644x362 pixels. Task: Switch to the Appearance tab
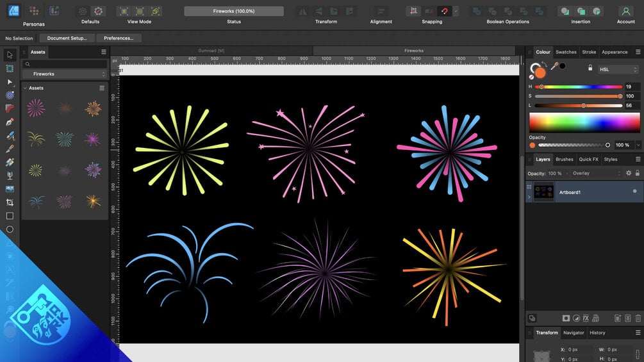click(x=615, y=52)
